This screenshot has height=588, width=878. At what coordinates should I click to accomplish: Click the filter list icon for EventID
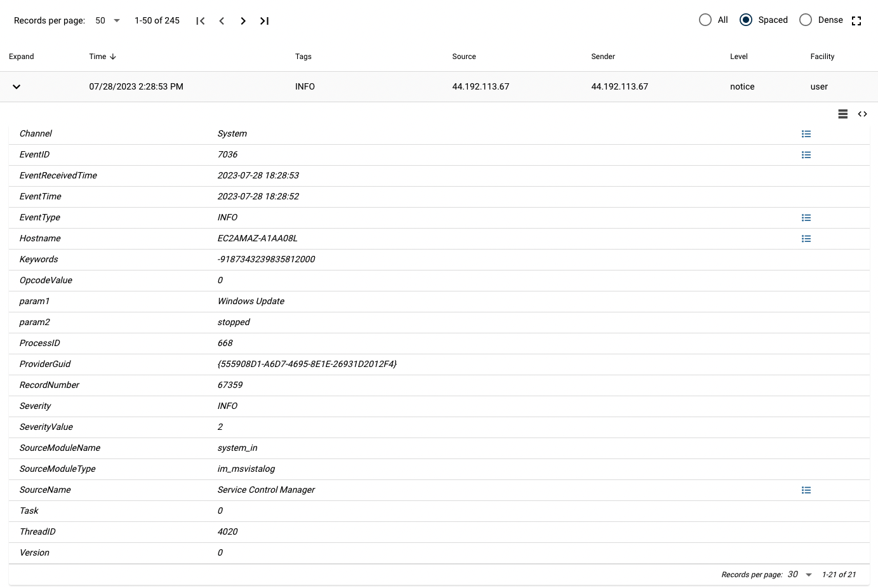[x=806, y=155]
